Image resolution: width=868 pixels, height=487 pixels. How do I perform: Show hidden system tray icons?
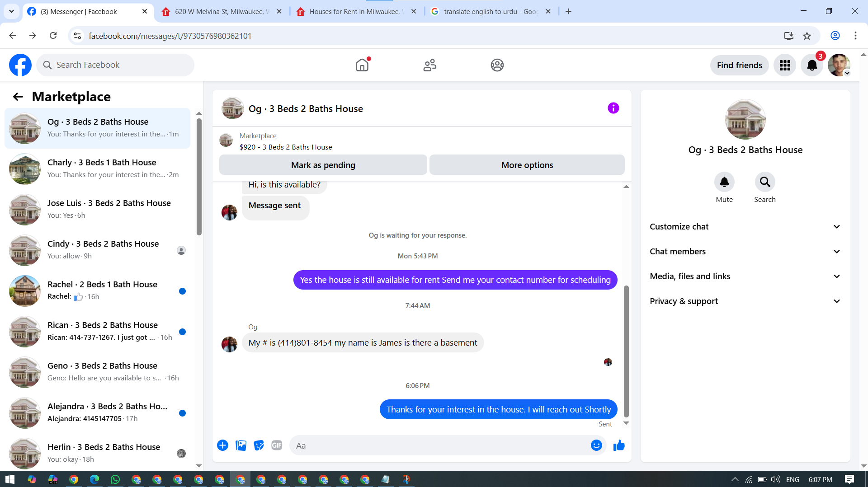(x=735, y=479)
